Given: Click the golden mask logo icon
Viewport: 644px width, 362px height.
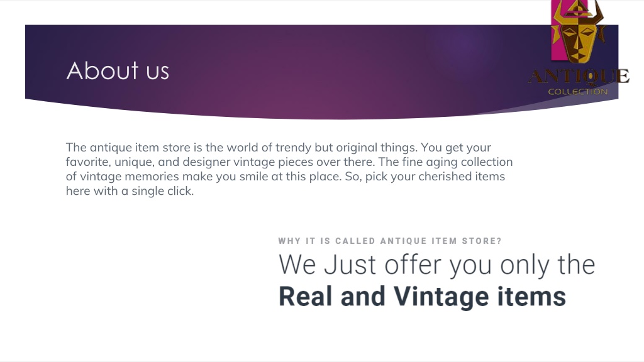Looking at the screenshot, I should click(x=580, y=31).
